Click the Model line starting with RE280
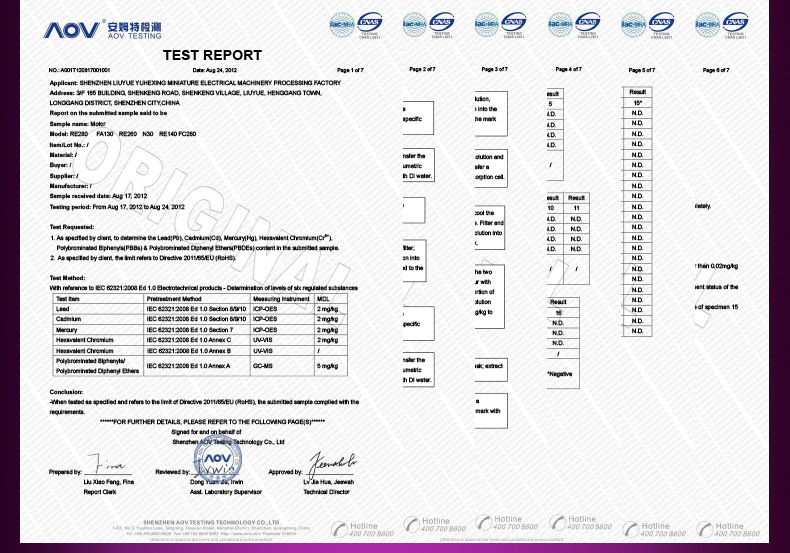This screenshot has width=790, height=553. point(123,134)
